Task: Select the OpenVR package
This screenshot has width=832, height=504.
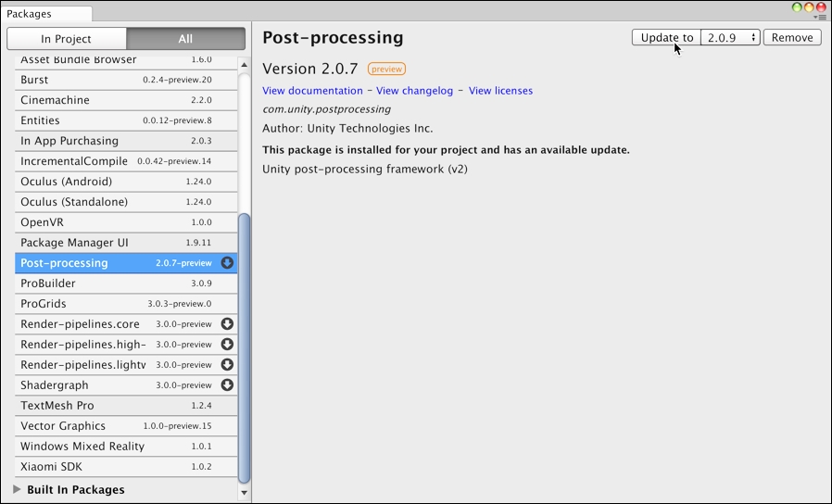Action: [x=126, y=222]
